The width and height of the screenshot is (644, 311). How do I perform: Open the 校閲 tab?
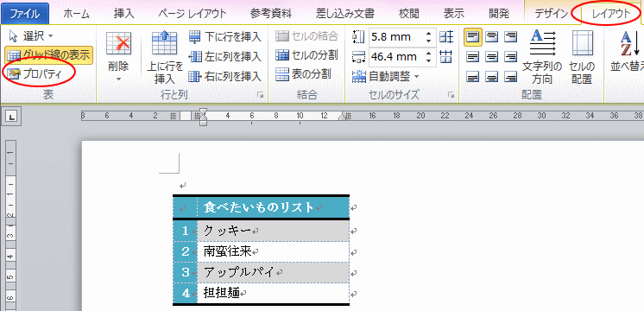pos(408,14)
